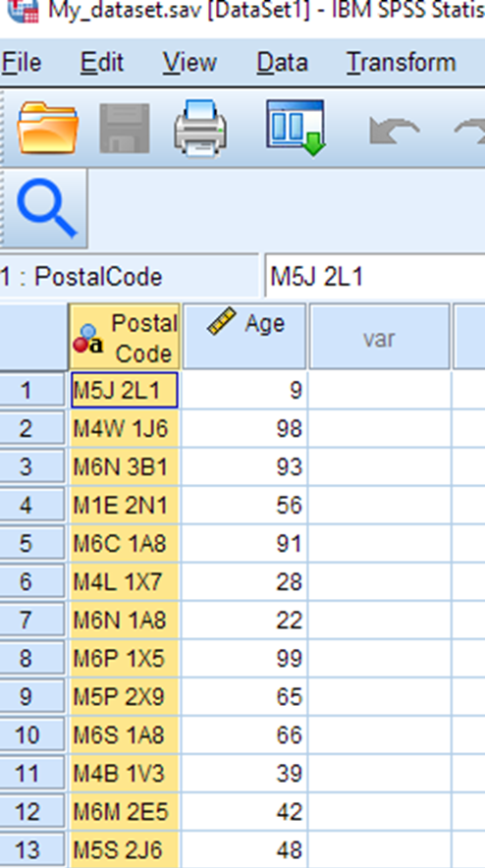Click the Age cell with value 66

[244, 734]
